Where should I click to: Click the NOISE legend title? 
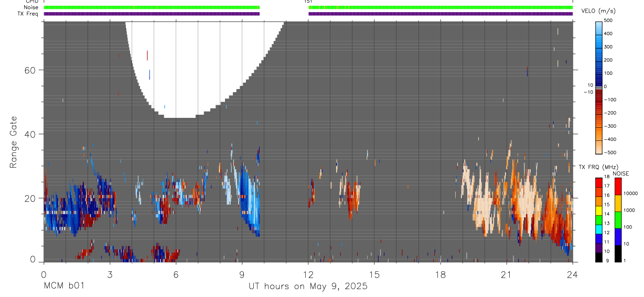(x=620, y=174)
